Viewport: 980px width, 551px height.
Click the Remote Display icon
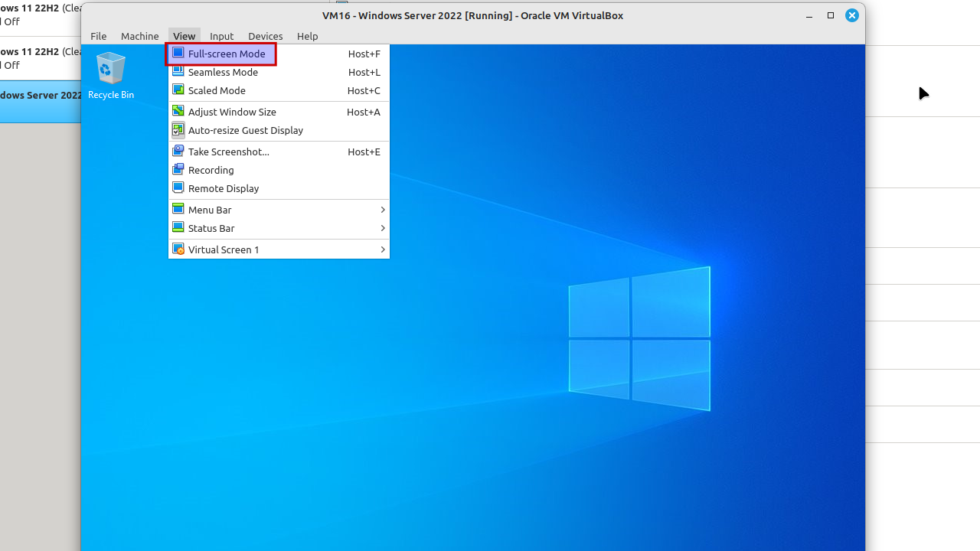click(x=178, y=187)
